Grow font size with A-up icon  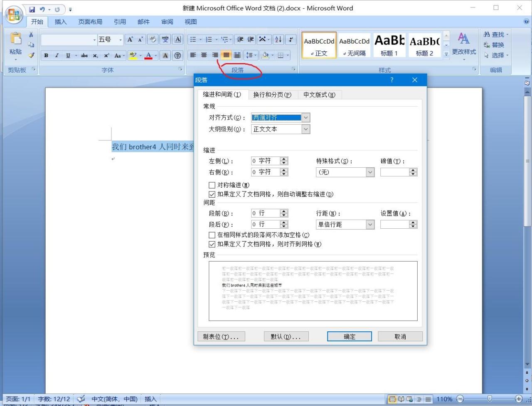tap(130, 39)
